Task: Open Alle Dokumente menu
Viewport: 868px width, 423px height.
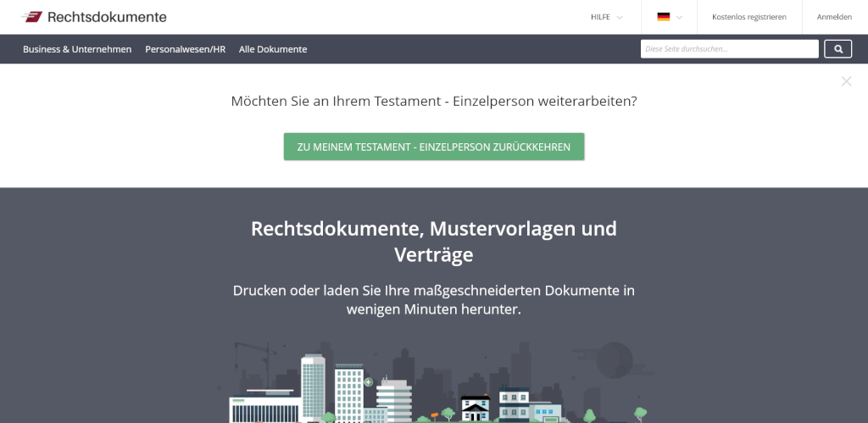Action: [x=273, y=49]
